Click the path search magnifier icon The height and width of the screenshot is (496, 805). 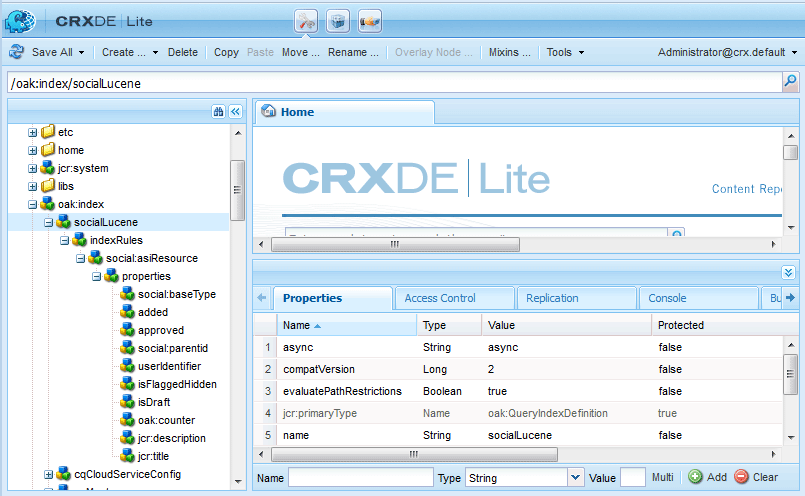(790, 82)
